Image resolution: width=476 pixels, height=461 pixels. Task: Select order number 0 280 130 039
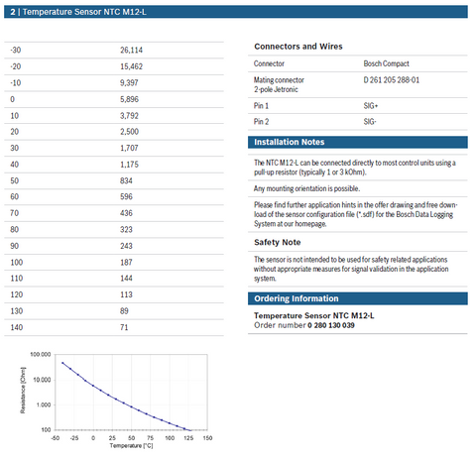pyautogui.click(x=331, y=325)
